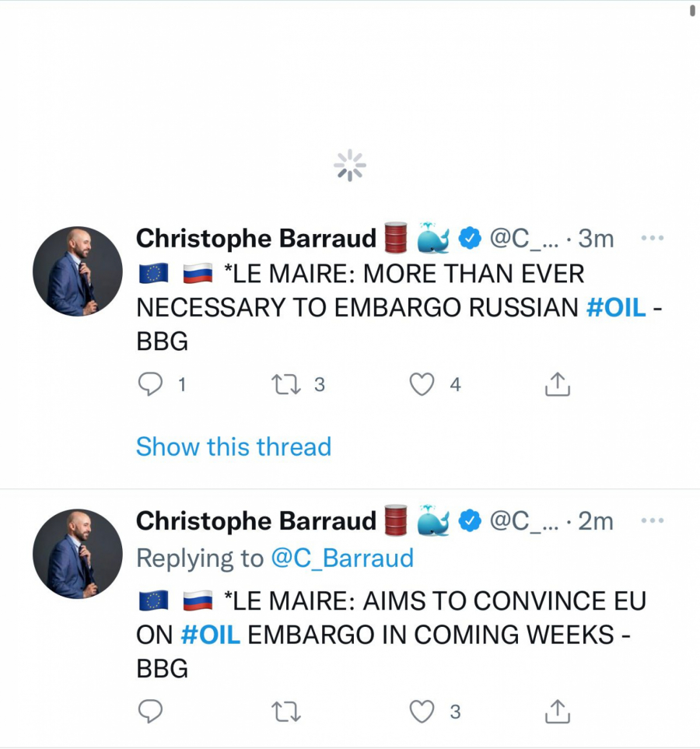
Task: Share the second tweet via share icon
Action: (557, 712)
